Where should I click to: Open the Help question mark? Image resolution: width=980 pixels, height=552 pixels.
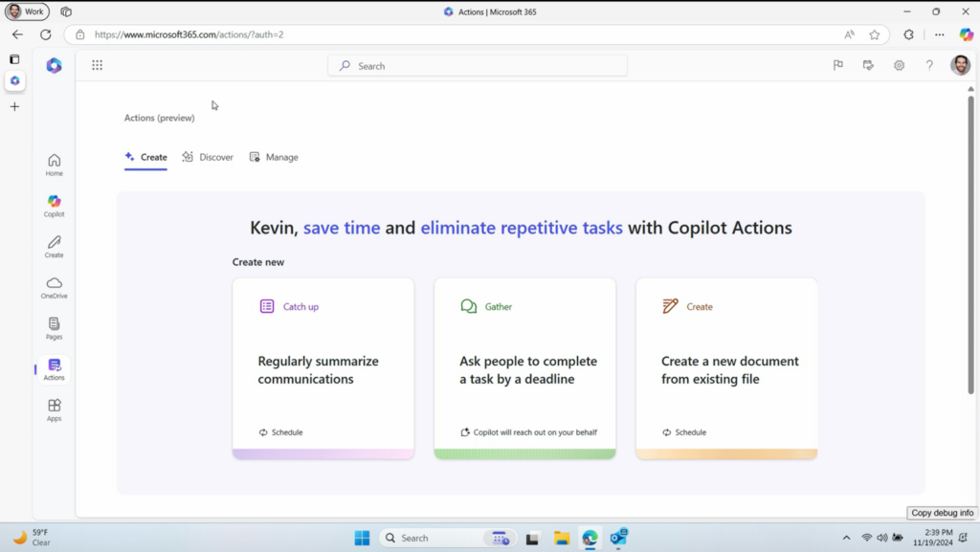pos(929,65)
